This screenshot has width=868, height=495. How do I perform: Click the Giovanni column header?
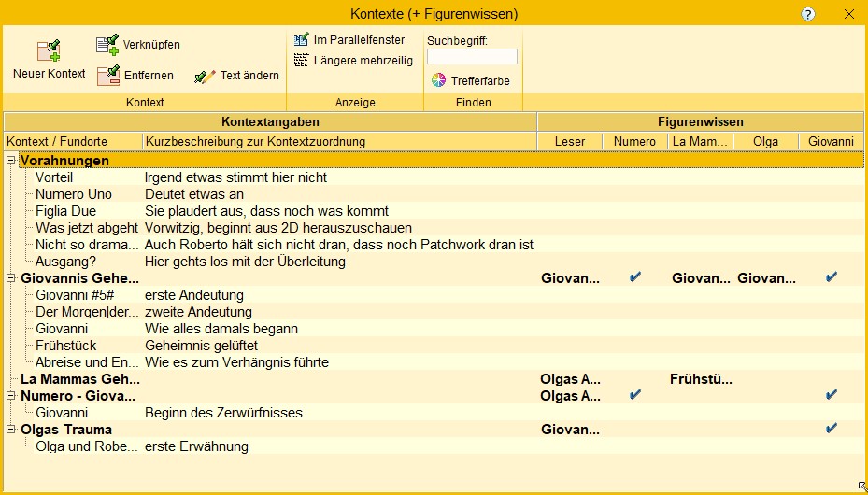coord(831,142)
